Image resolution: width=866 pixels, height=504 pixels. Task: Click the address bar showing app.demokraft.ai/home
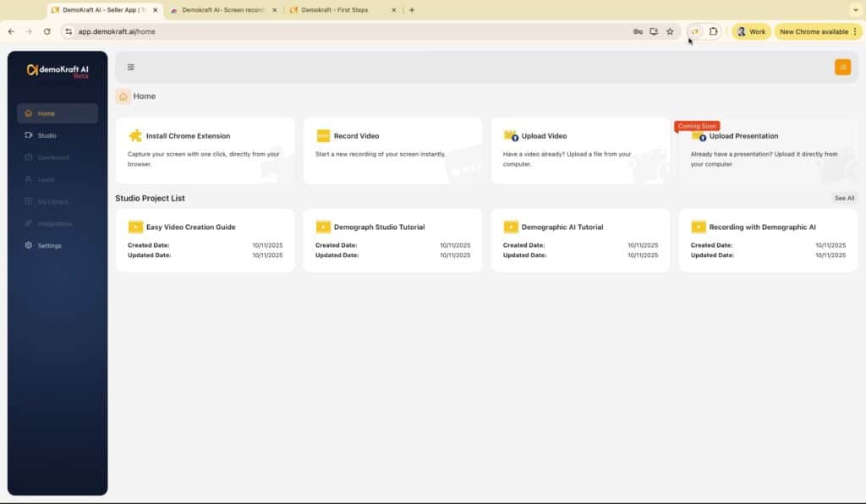(x=338, y=31)
